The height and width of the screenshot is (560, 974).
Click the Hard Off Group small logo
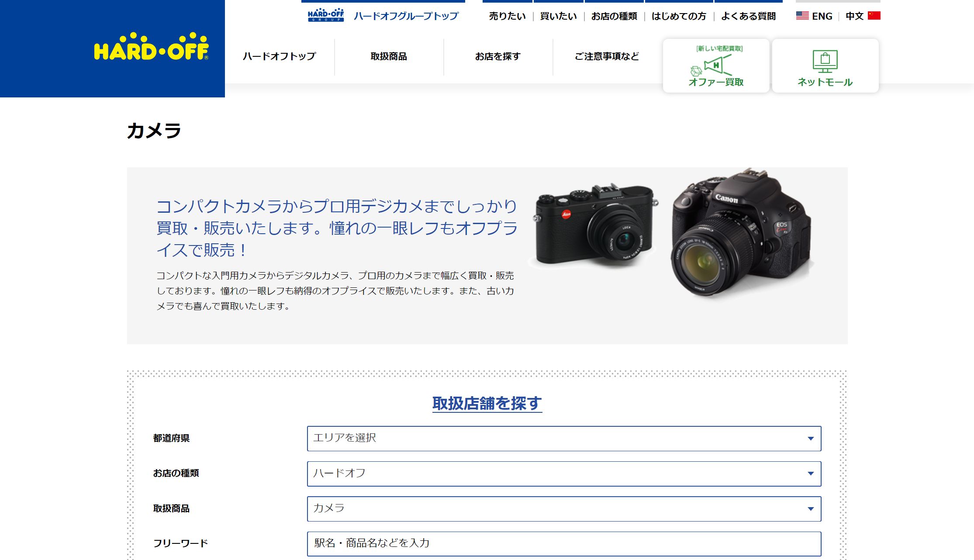(326, 15)
